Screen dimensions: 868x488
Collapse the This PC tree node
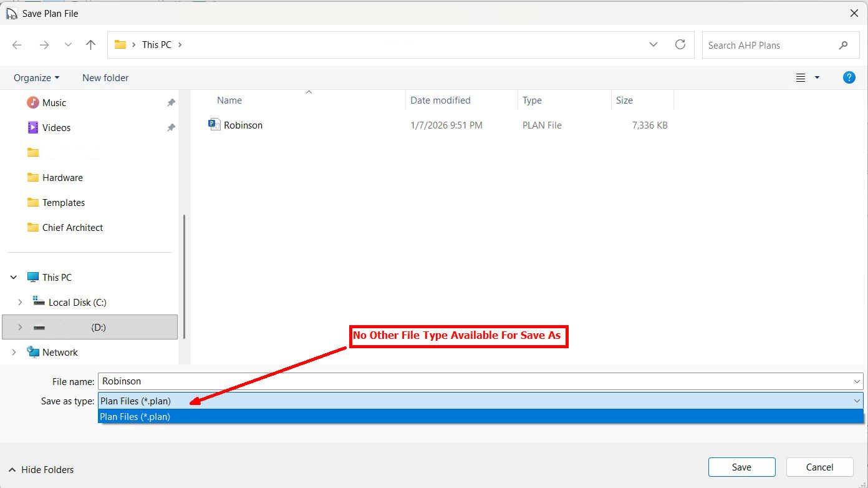click(x=14, y=277)
